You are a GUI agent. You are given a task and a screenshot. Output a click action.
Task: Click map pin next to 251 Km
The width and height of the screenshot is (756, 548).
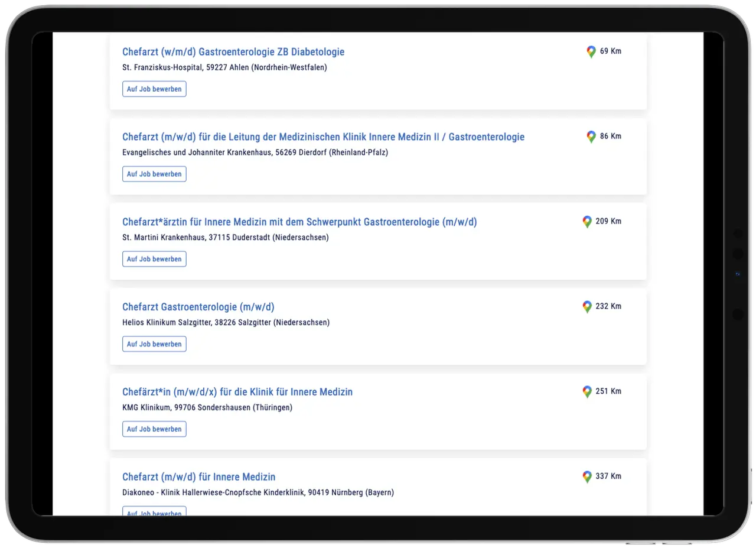[587, 393]
